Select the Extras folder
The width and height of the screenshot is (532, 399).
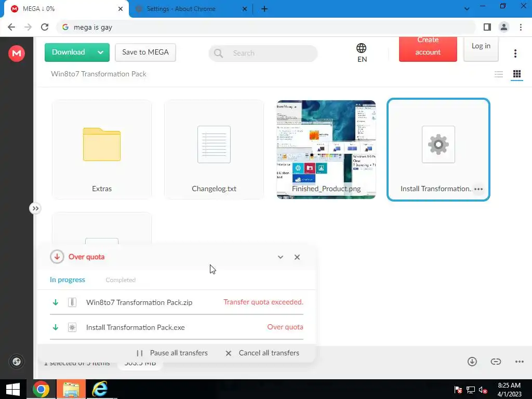click(102, 149)
